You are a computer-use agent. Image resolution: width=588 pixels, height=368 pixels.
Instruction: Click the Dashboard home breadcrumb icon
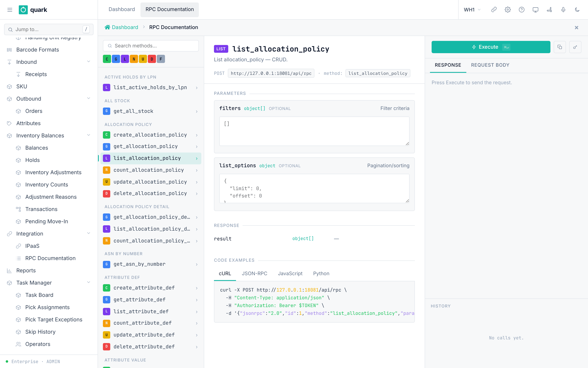tap(107, 27)
